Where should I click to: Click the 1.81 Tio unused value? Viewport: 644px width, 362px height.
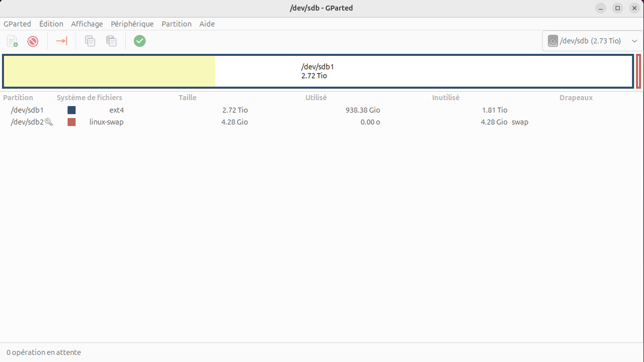click(495, 110)
